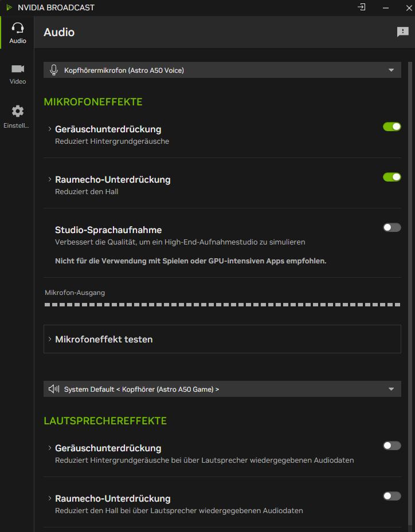Open the feedback speech bubble icon

(x=403, y=32)
